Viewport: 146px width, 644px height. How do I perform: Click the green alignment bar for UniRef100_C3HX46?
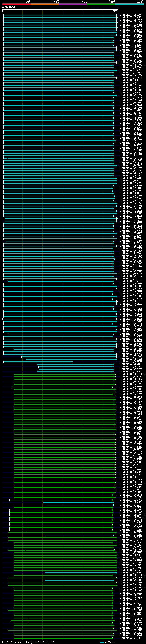(65, 454)
